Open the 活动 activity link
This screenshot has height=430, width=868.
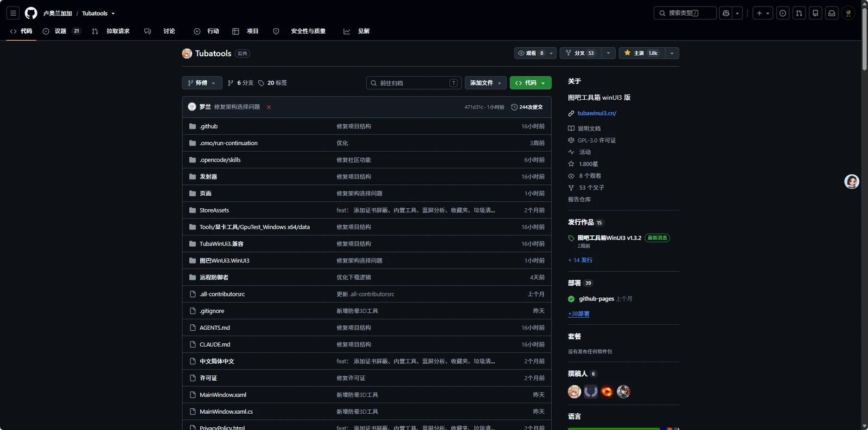pyautogui.click(x=585, y=152)
